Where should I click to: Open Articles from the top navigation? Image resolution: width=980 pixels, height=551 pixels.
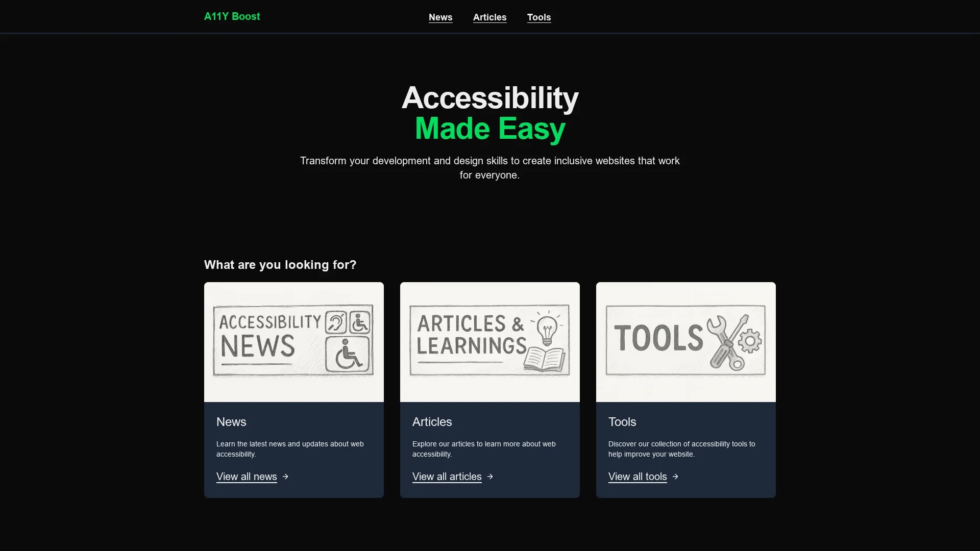coord(489,17)
